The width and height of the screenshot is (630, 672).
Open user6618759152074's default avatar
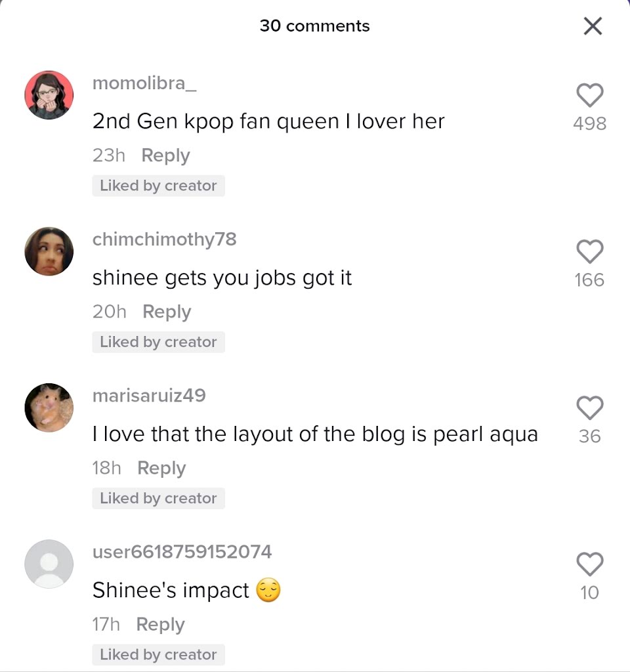coord(49,564)
